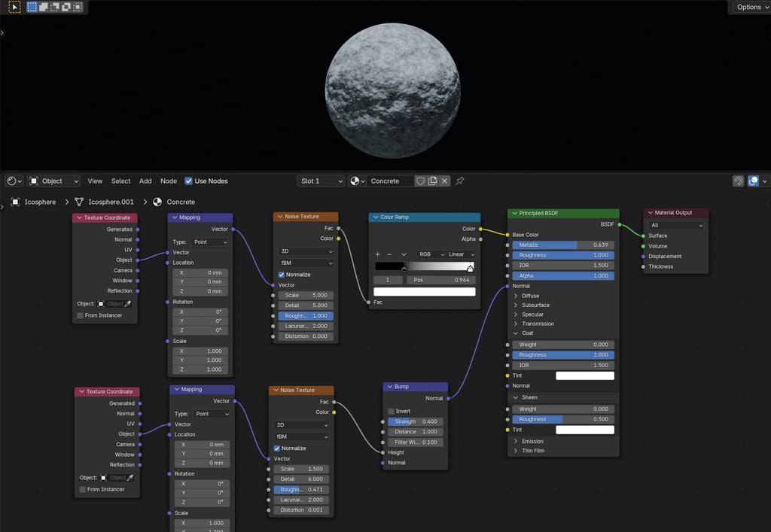Click upper Noise Texture Scale 5.000 field
Screen dimensions: 771x532
tap(306, 296)
